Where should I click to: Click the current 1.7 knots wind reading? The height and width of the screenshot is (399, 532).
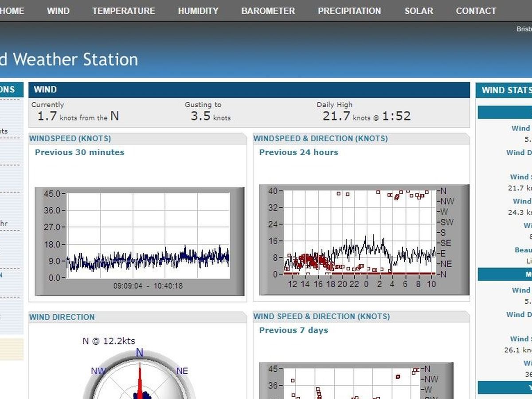(78, 116)
